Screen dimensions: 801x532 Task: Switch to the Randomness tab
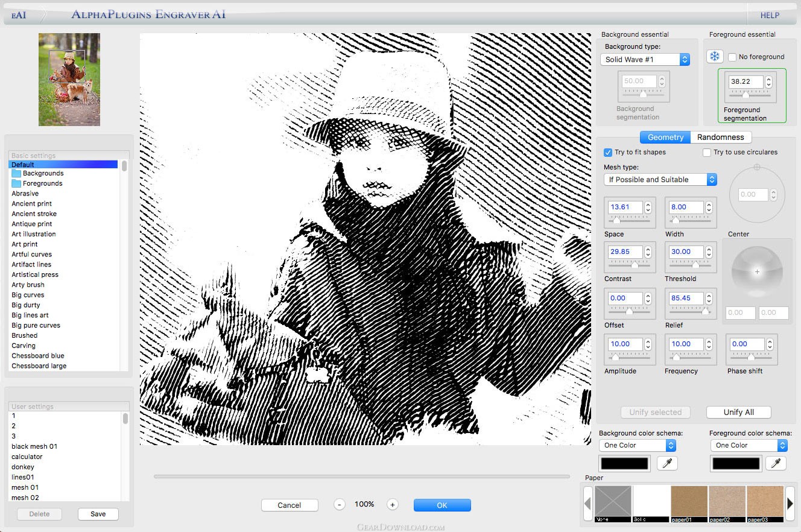(x=721, y=138)
